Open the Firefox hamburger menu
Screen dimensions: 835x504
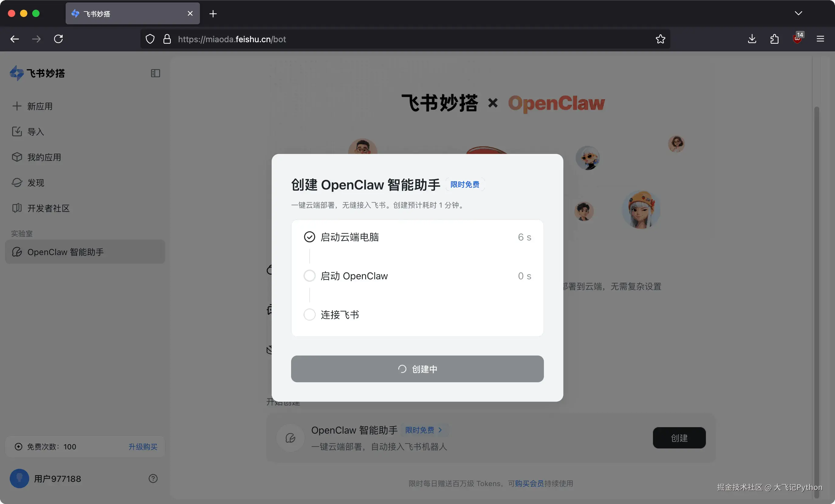tap(820, 39)
